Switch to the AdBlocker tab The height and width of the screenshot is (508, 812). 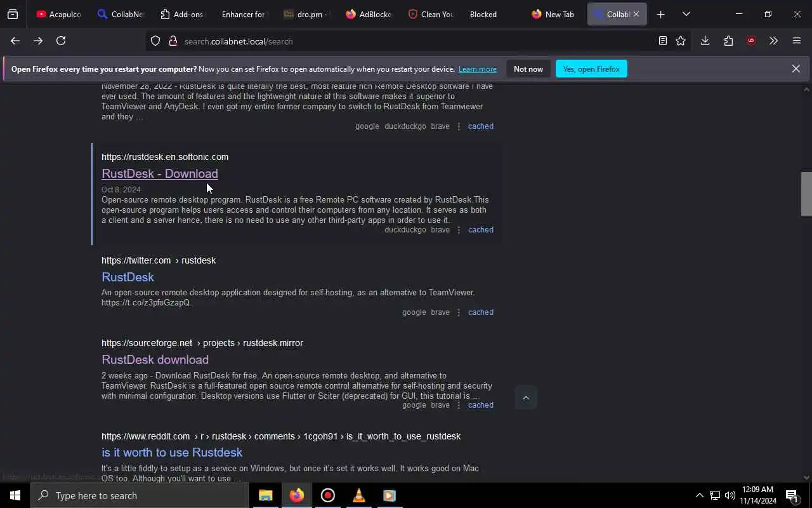tap(369, 14)
